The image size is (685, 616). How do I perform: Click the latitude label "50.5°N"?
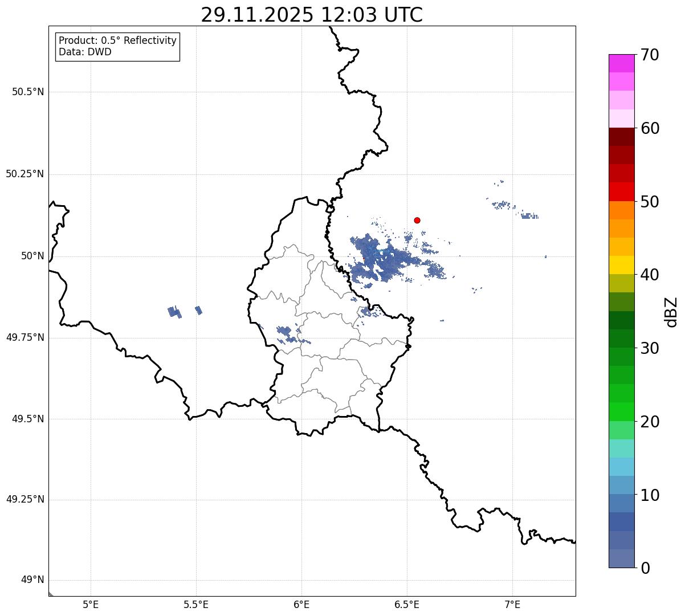(x=27, y=92)
